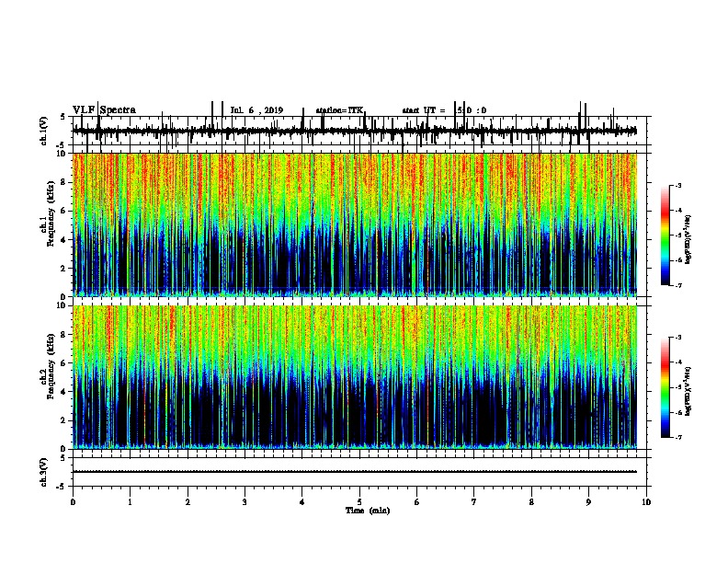Click time axis tick label "9"
The width and height of the screenshot is (728, 563).
(588, 502)
